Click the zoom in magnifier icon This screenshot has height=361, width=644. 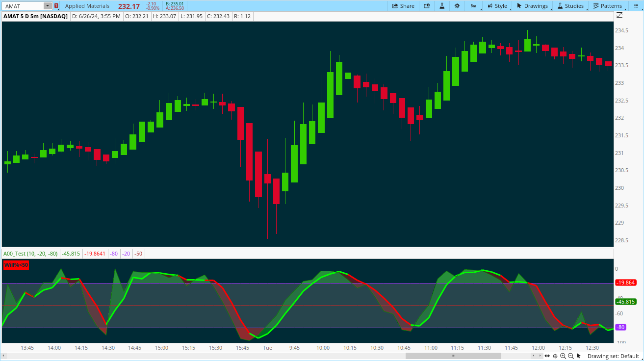click(563, 356)
